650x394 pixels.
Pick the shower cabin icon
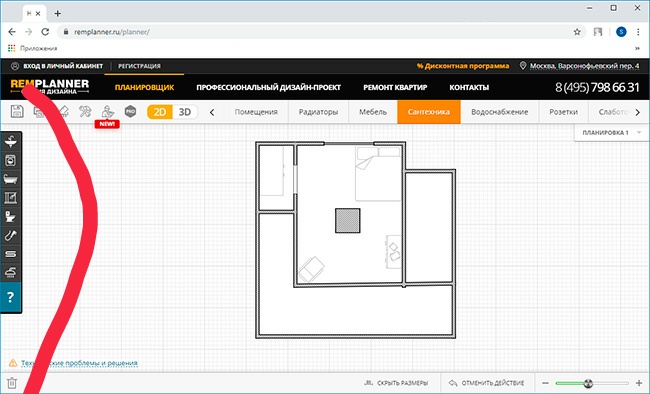tap(10, 198)
